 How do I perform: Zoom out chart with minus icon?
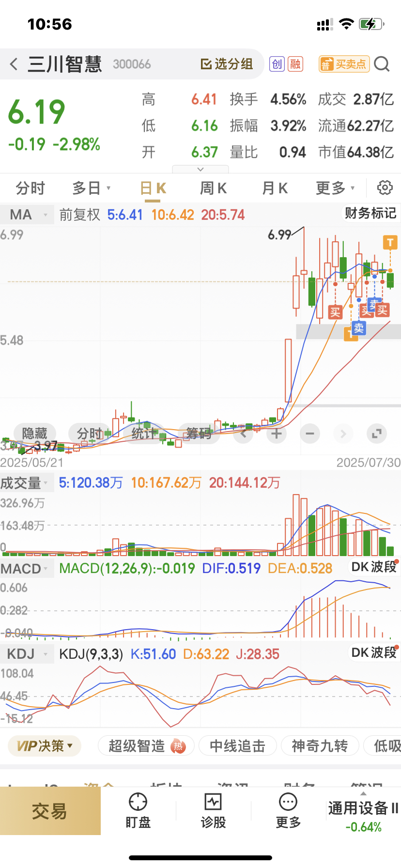click(x=310, y=433)
